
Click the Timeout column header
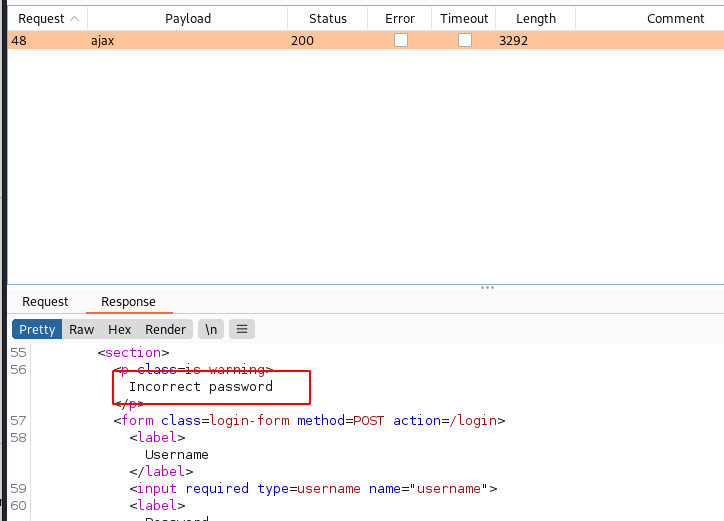(x=464, y=19)
